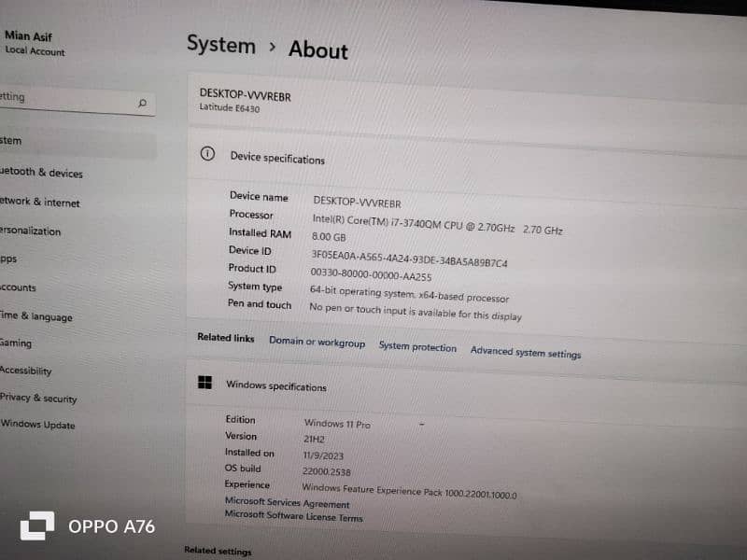
Task: Open the System protection link
Action: click(417, 347)
